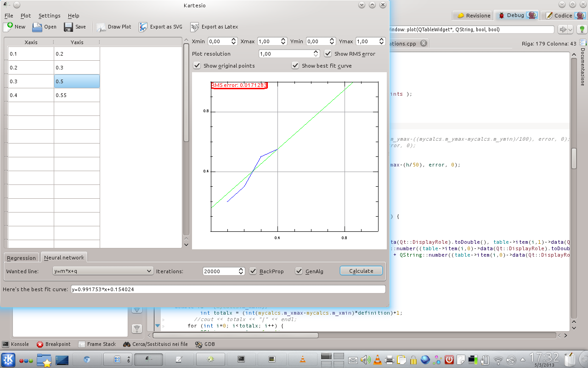Click the data table vertical scrollbar

[186, 92]
